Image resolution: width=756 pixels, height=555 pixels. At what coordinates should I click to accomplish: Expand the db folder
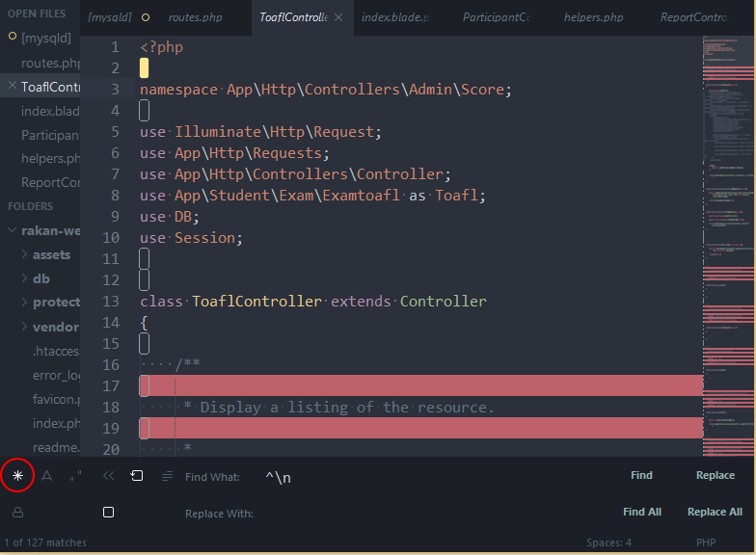click(x=24, y=277)
